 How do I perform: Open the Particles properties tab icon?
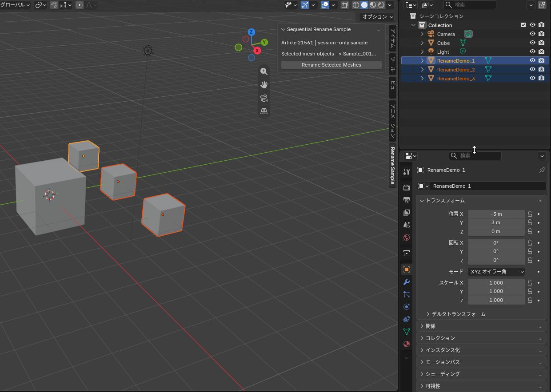(406, 294)
